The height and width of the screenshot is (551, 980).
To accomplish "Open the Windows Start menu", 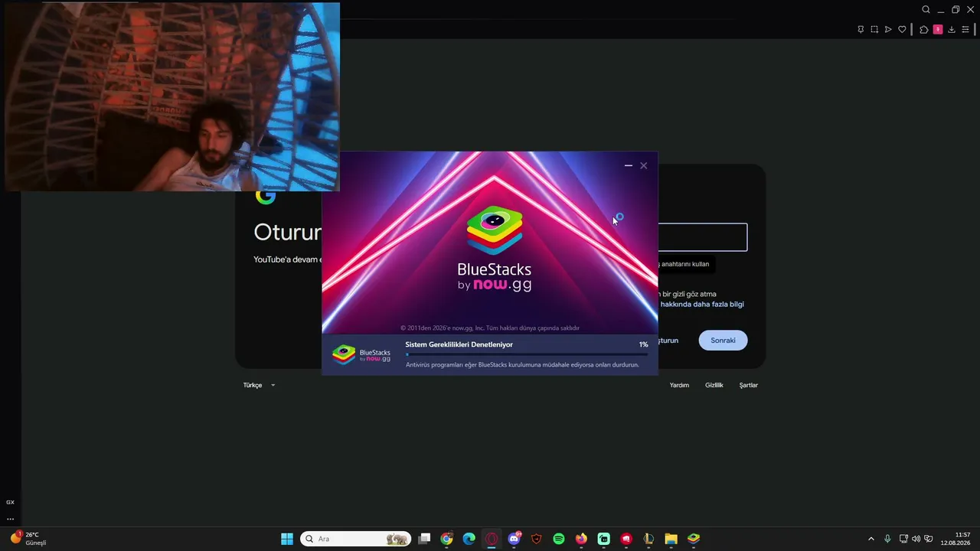I will coord(287,539).
